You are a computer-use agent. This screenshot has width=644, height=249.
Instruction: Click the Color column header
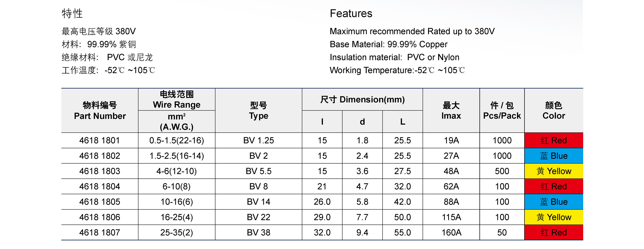[553, 110]
